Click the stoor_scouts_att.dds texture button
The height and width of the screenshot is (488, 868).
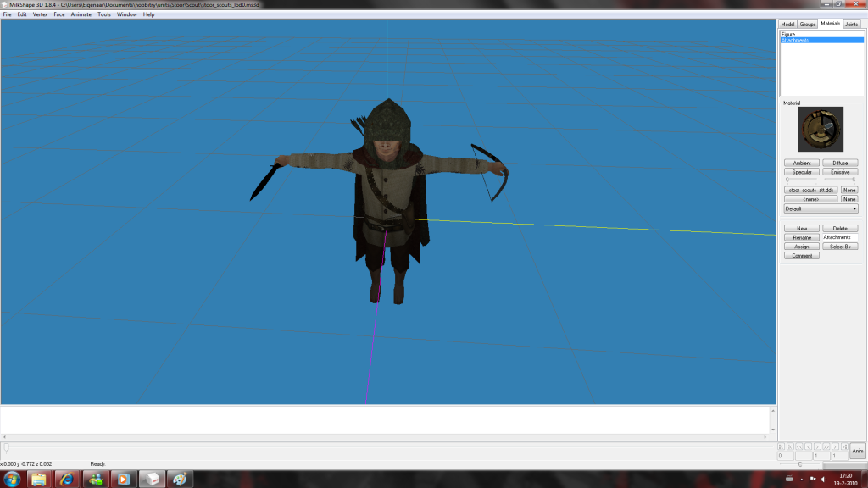(811, 191)
